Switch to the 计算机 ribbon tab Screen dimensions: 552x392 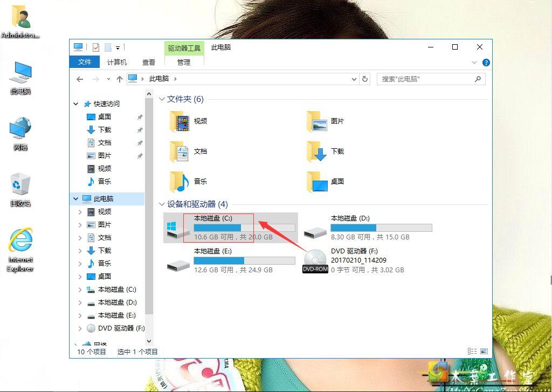click(x=117, y=63)
